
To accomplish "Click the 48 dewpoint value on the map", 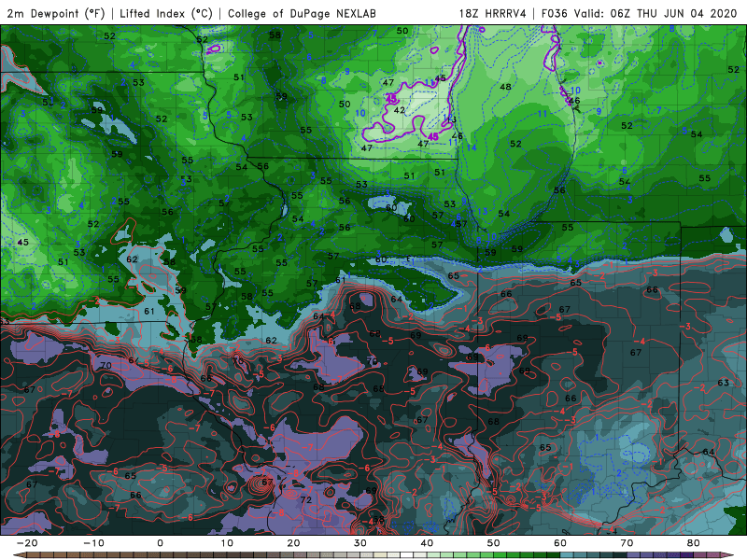I will (x=505, y=87).
